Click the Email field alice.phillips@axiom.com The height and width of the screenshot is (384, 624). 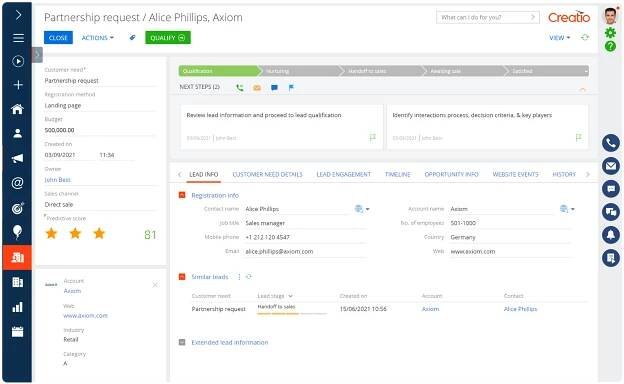[305, 251]
